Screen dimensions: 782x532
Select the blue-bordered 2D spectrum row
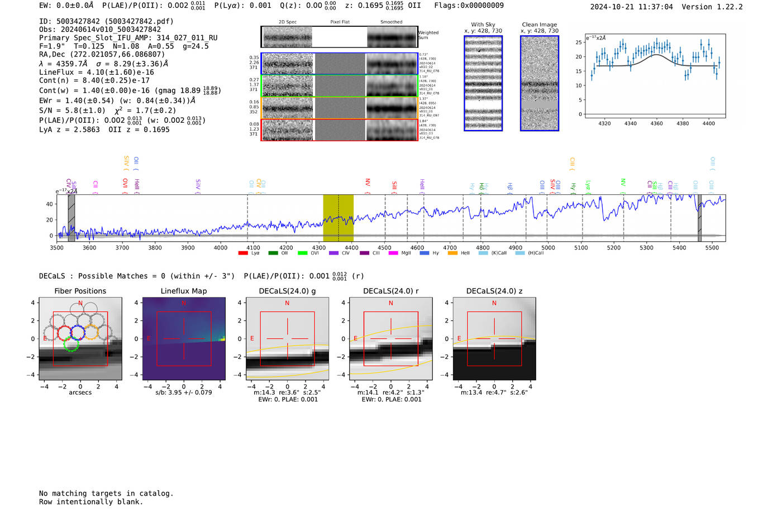pyautogui.click(x=339, y=64)
